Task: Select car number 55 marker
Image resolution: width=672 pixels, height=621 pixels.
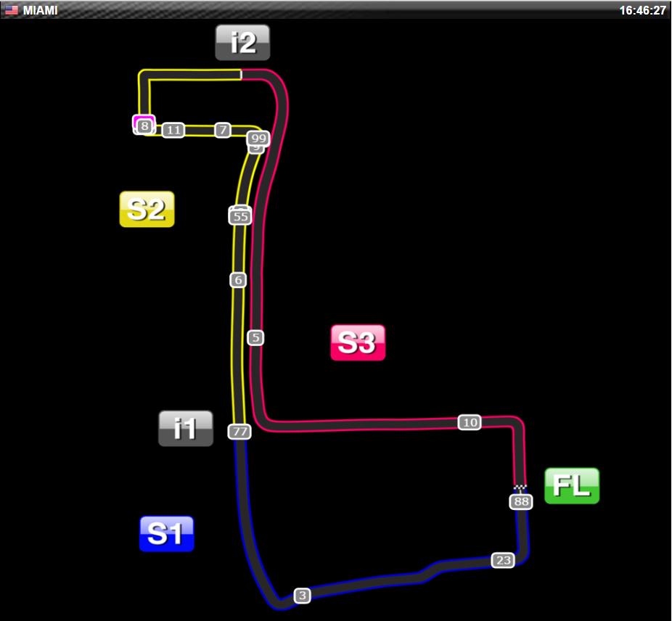Action: (x=240, y=216)
